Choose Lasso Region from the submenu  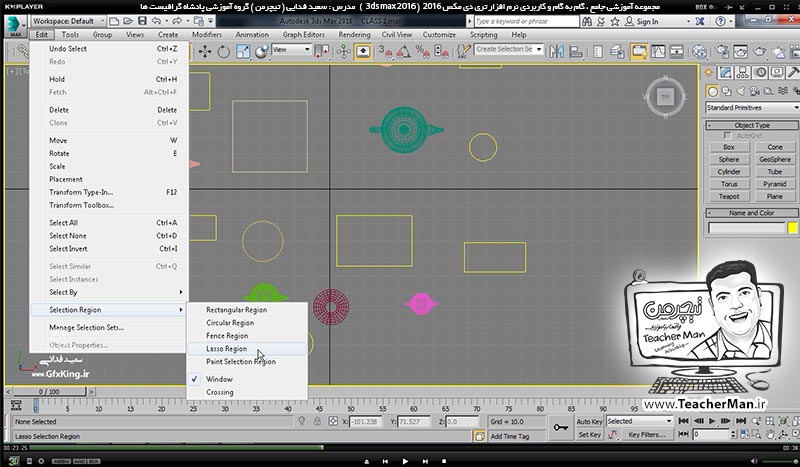tap(247, 349)
